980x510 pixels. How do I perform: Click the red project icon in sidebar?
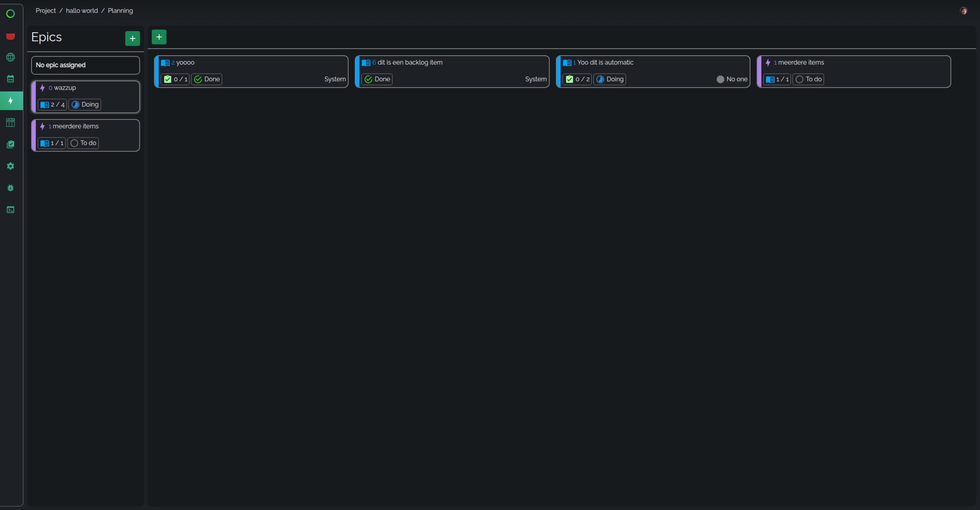11,36
